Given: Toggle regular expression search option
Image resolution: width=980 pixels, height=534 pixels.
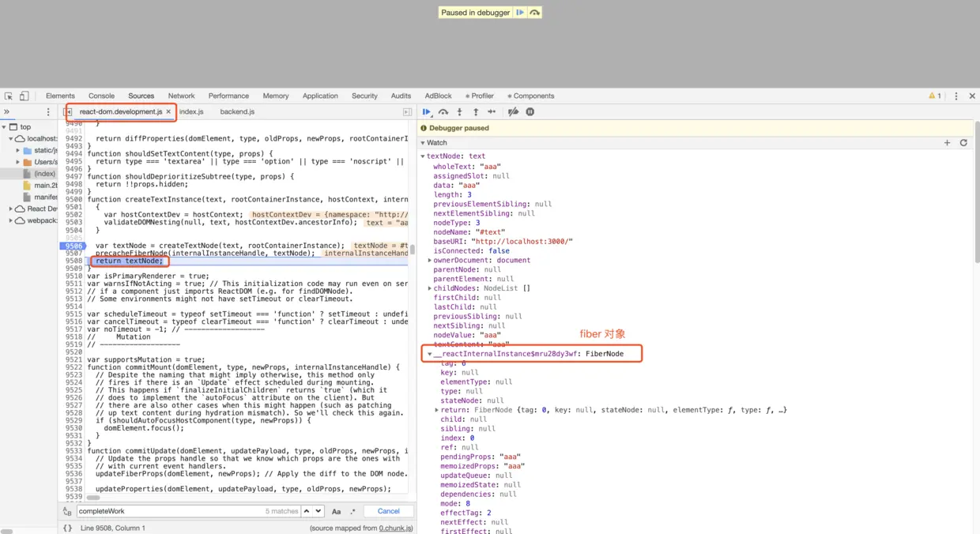Looking at the screenshot, I should pyautogui.click(x=352, y=512).
